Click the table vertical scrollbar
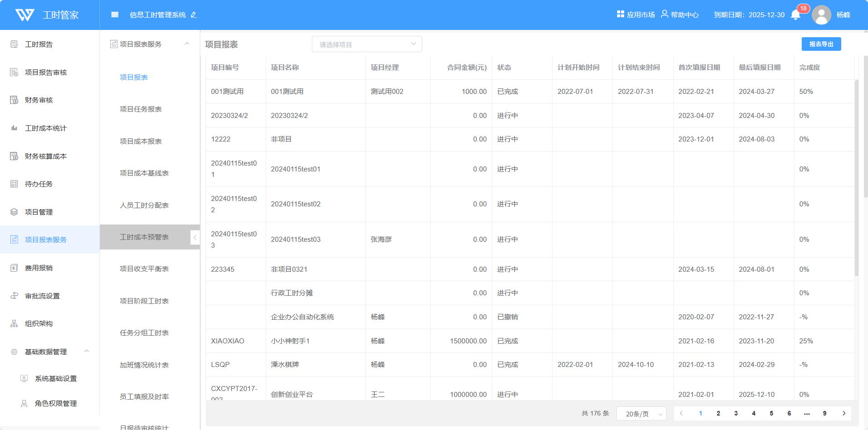868x430 pixels. click(x=857, y=177)
